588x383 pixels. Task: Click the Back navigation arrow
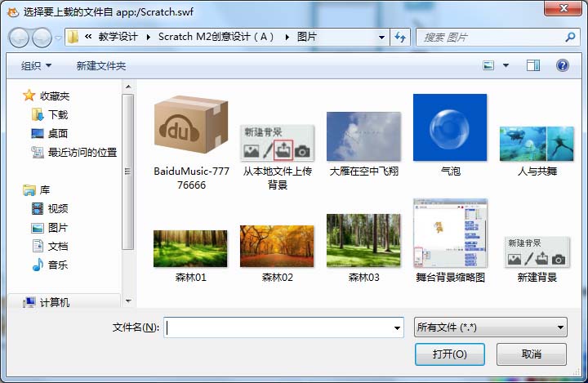(x=20, y=38)
